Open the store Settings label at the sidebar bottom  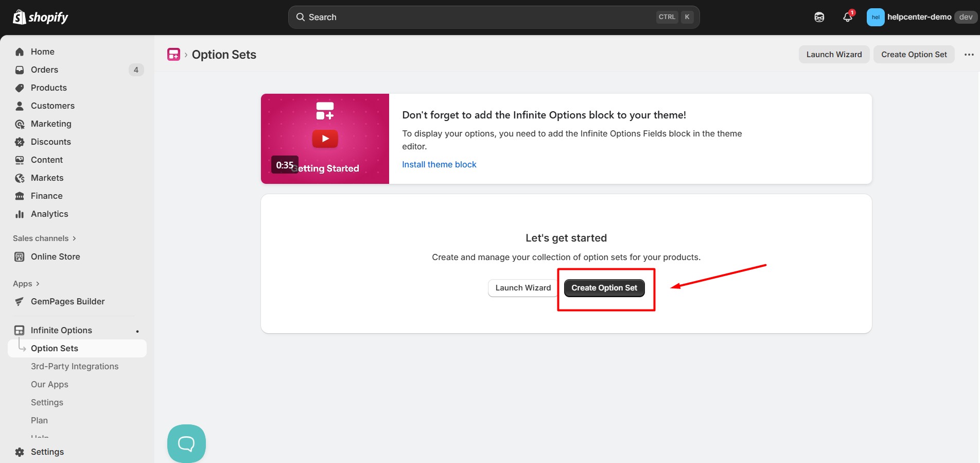tap(47, 452)
